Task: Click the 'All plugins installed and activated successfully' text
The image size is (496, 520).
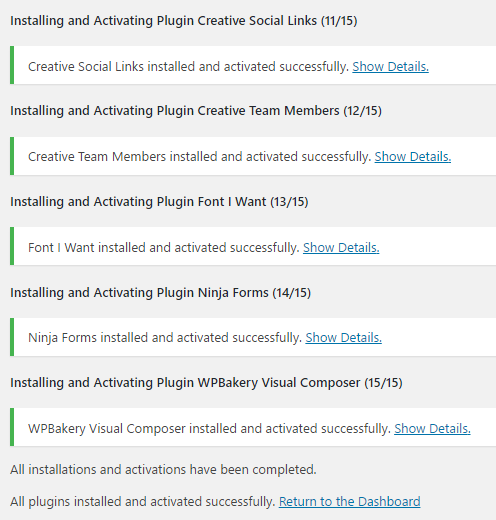Action: tap(143, 502)
